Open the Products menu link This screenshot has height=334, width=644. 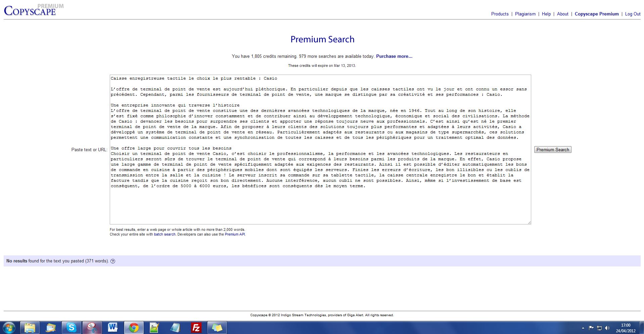point(500,14)
